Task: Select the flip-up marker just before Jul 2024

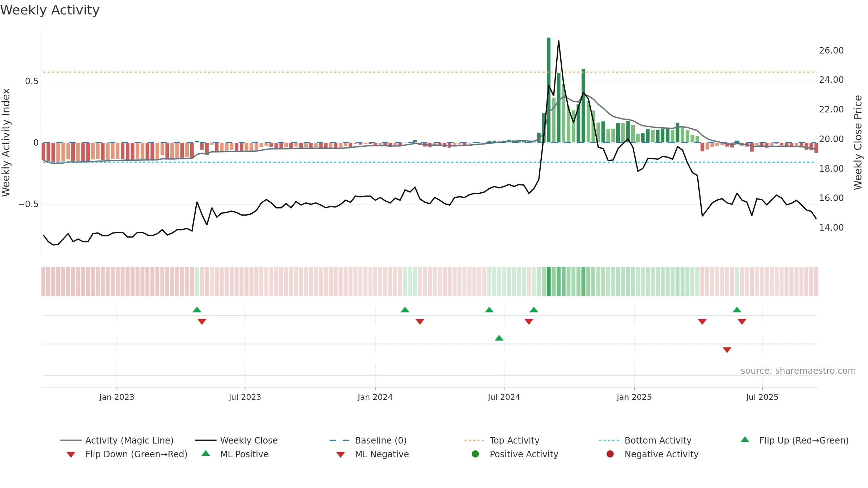Action: coord(489,310)
